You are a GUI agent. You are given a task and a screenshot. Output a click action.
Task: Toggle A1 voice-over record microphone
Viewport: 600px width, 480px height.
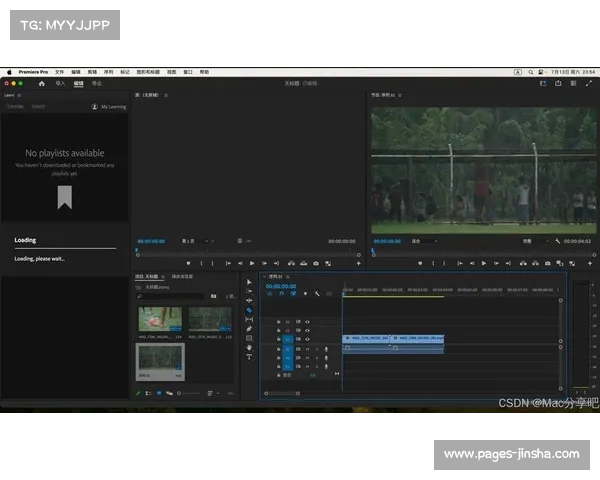(326, 349)
